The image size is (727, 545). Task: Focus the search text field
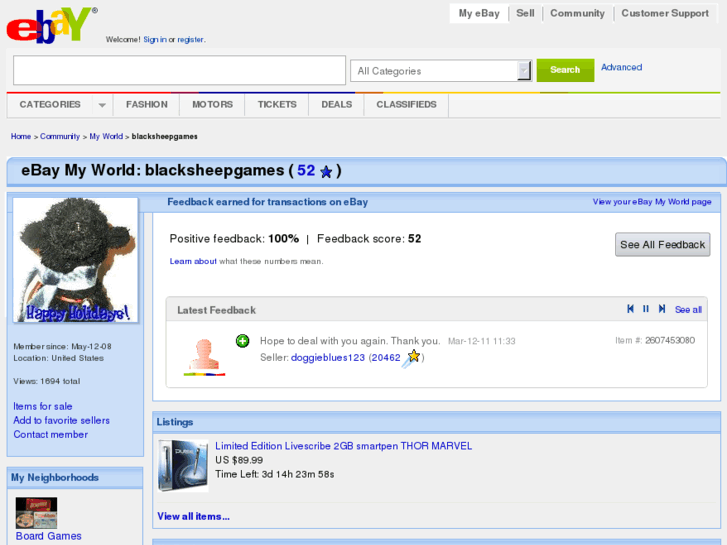pos(179,70)
